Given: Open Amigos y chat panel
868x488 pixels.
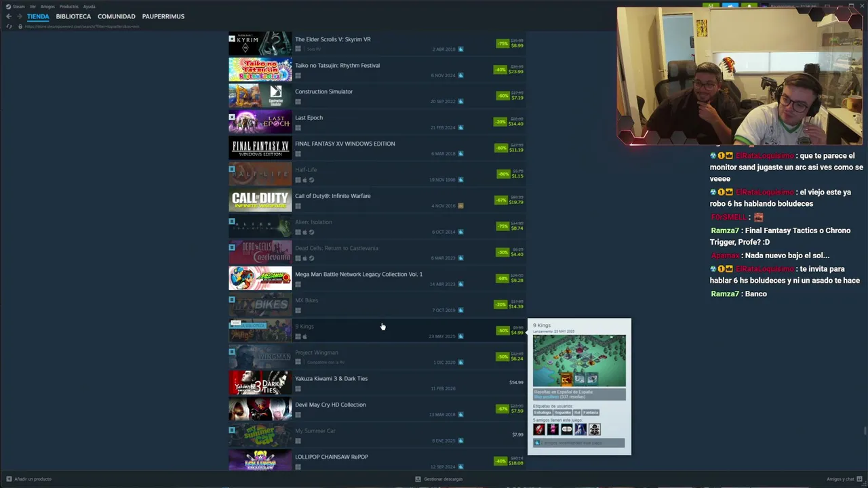Looking at the screenshot, I should (x=841, y=479).
